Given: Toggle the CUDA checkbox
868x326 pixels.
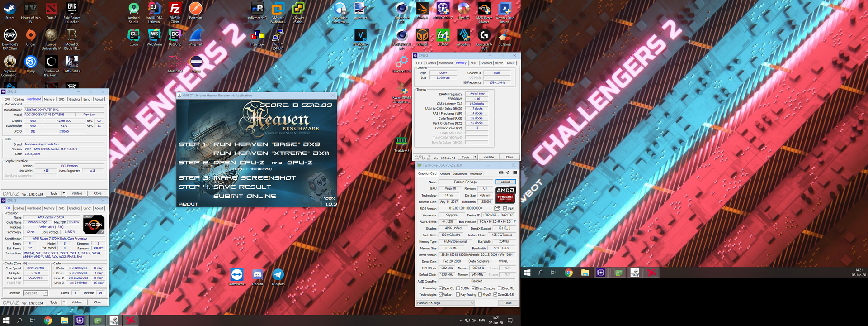Looking at the screenshot, I should tap(458, 288).
